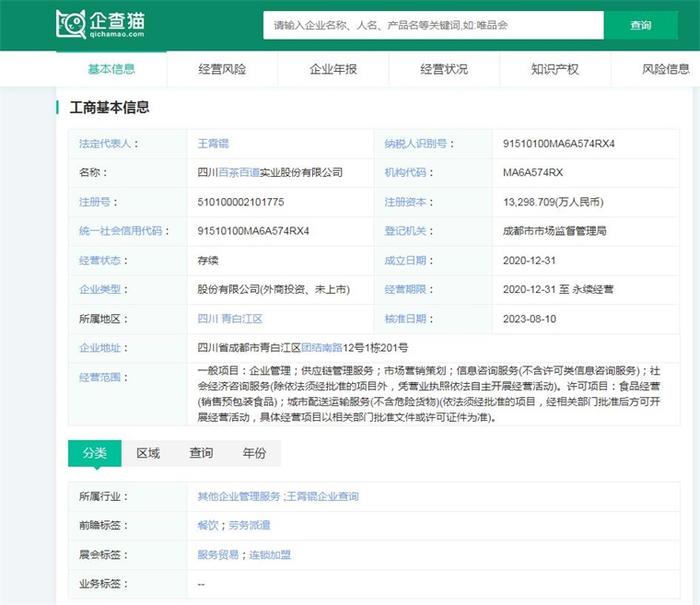Focus the company name search field
Image resolution: width=700 pixels, height=605 pixels.
(433, 25)
